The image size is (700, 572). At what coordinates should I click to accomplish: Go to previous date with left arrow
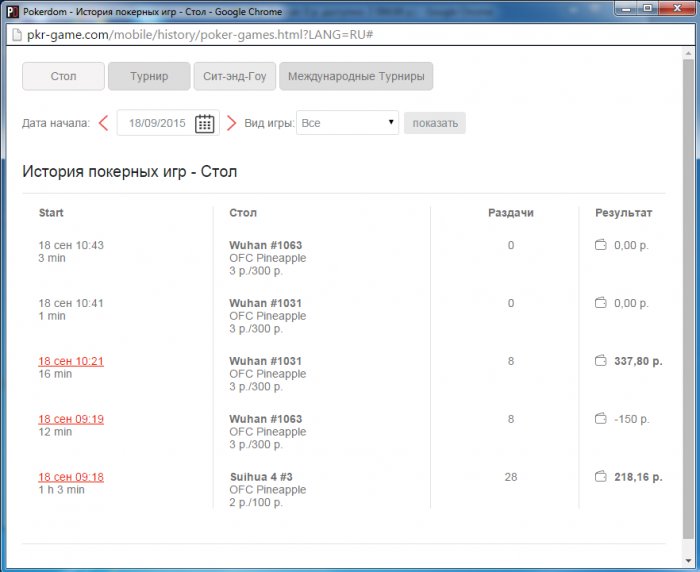click(x=104, y=123)
